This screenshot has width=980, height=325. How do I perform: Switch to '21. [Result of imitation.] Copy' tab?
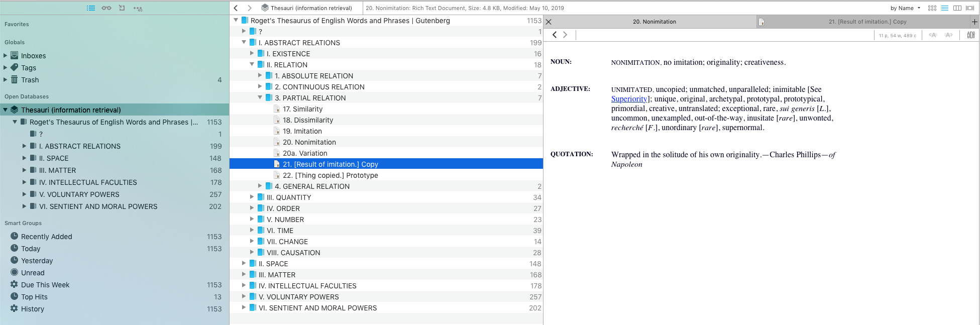tap(867, 22)
